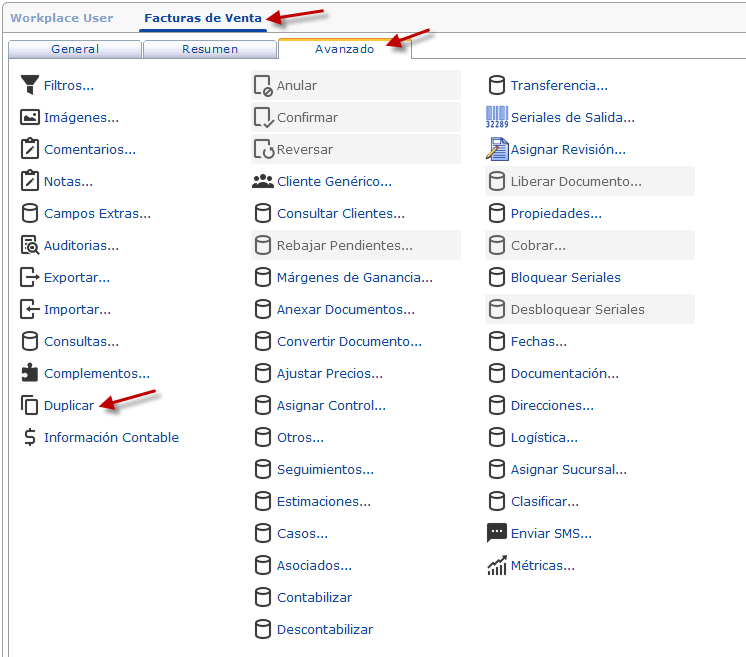This screenshot has width=746, height=657.
Task: Open Seguimientos...
Action: pos(325,470)
